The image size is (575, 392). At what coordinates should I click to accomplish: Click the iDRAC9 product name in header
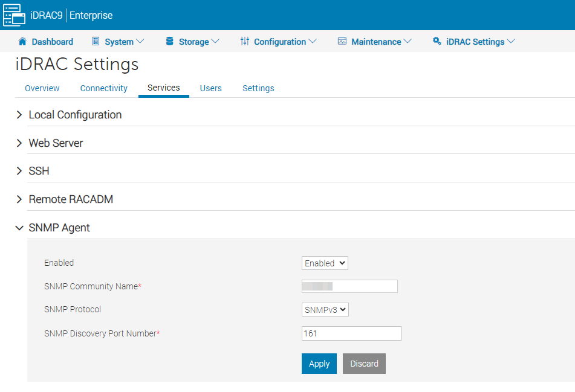pyautogui.click(x=47, y=15)
